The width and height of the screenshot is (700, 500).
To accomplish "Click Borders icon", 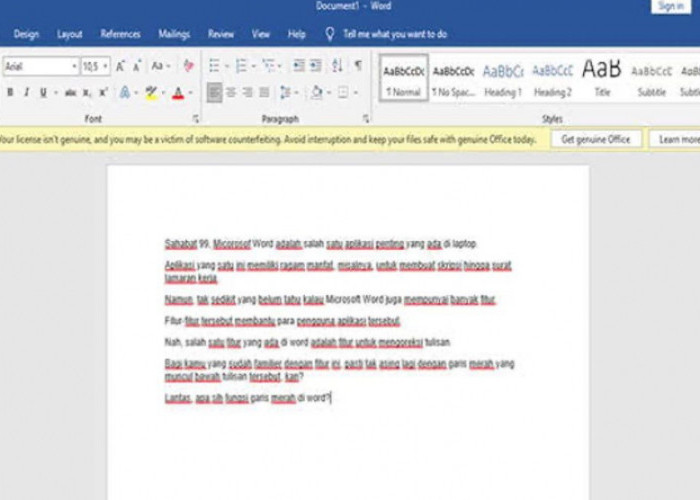I will [x=343, y=92].
